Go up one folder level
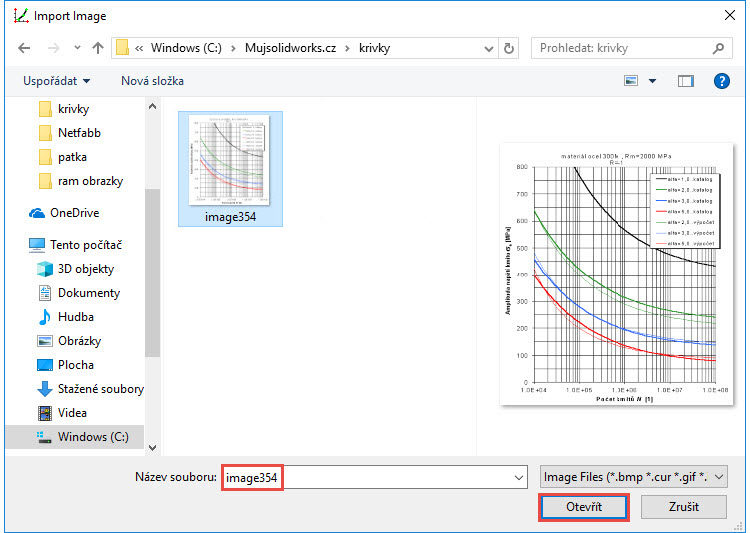The width and height of the screenshot is (750, 533). click(98, 48)
